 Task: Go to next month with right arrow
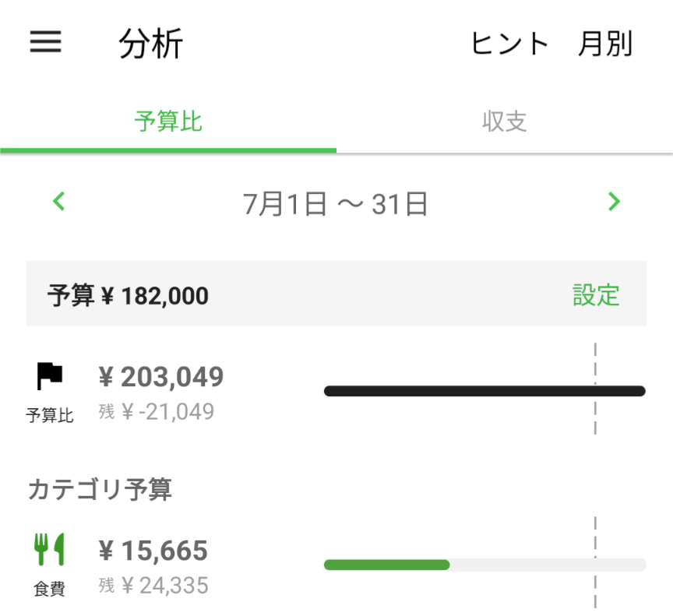coord(614,202)
